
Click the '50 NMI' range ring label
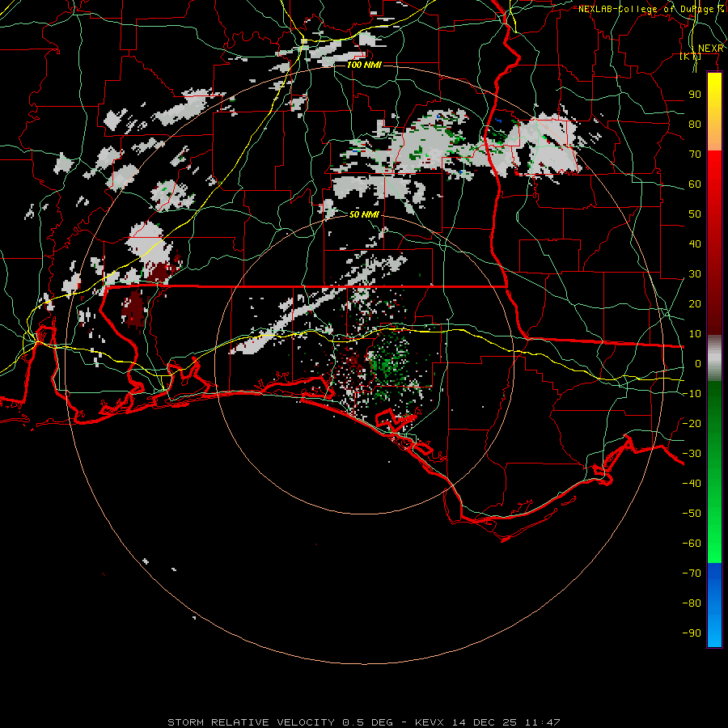364,214
